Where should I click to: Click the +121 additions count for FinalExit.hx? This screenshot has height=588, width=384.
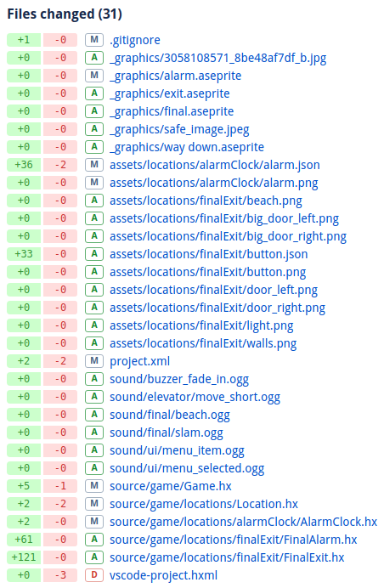pyautogui.click(x=24, y=557)
